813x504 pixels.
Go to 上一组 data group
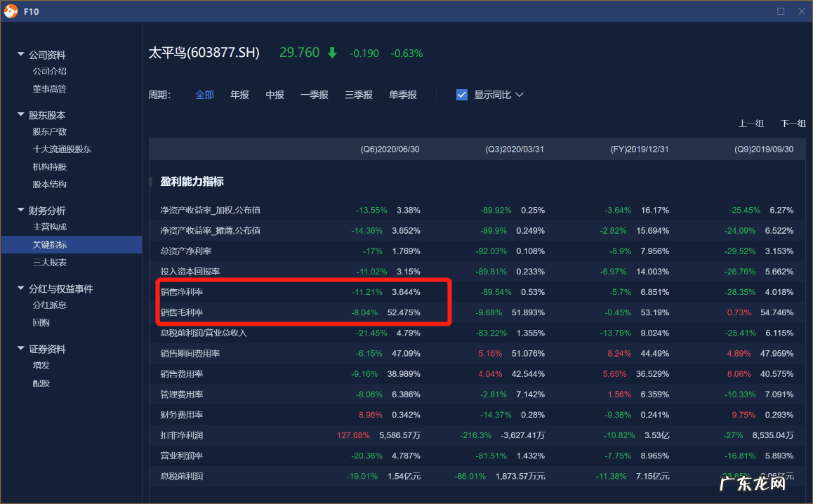coord(751,124)
